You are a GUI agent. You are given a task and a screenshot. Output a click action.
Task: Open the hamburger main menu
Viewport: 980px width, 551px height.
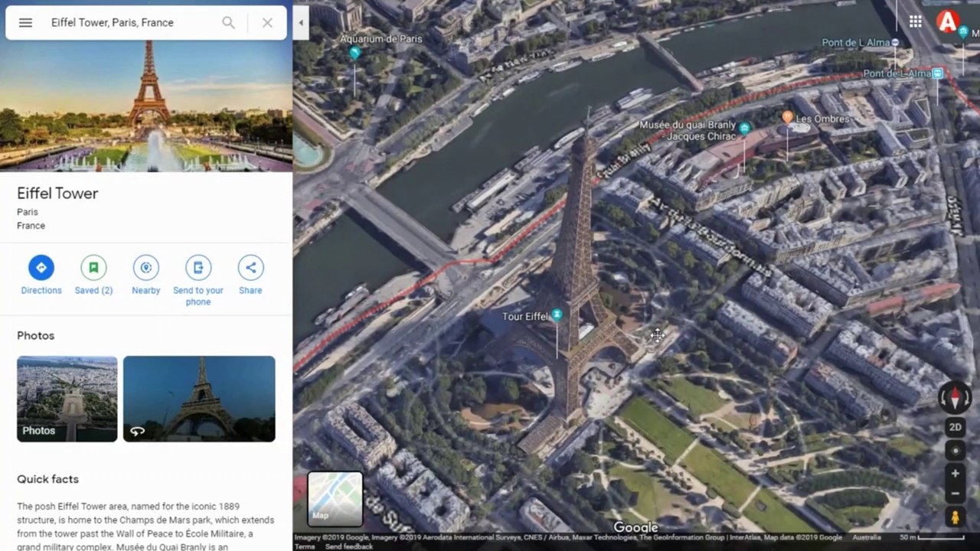pyautogui.click(x=25, y=23)
